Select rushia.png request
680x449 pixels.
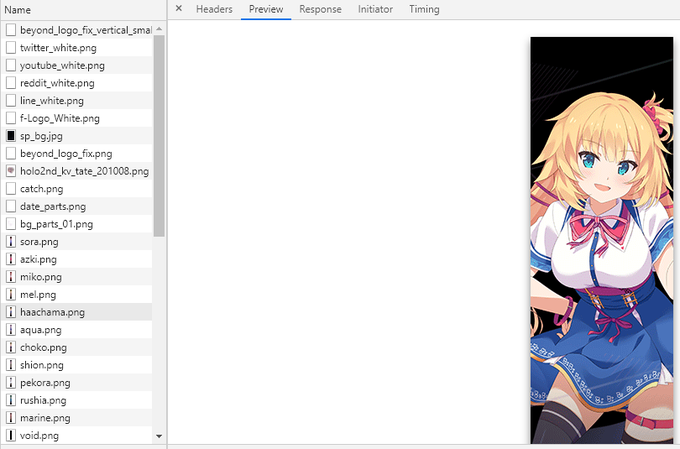pyautogui.click(x=77, y=400)
